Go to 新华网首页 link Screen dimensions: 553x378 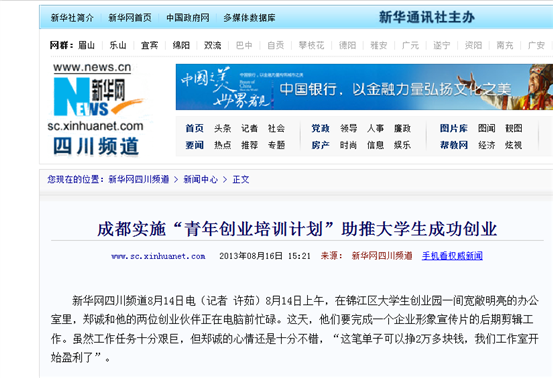pyautogui.click(x=130, y=18)
